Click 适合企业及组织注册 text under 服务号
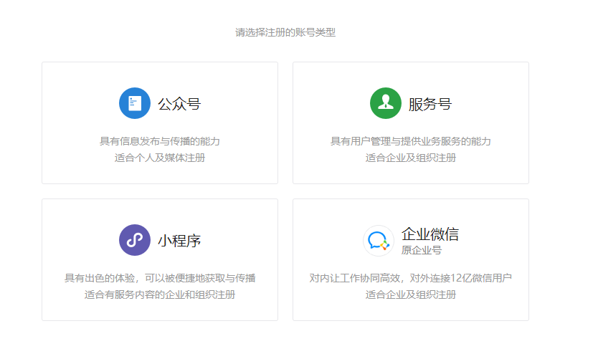 pos(411,158)
